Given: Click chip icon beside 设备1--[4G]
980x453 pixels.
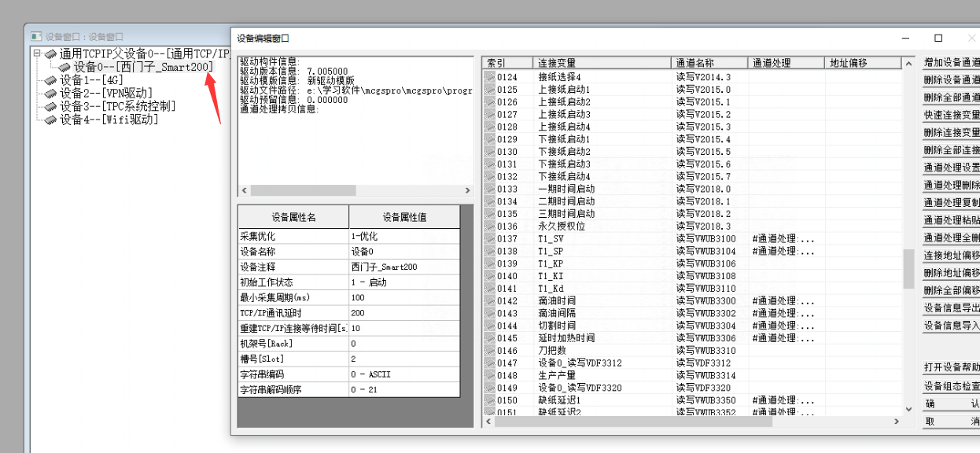Looking at the screenshot, I should coord(51,80).
